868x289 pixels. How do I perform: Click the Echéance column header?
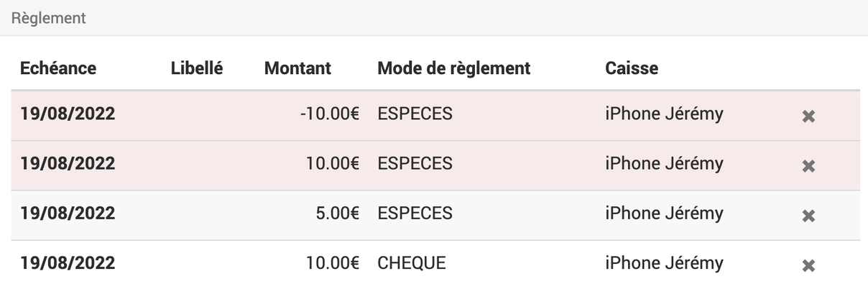point(58,68)
